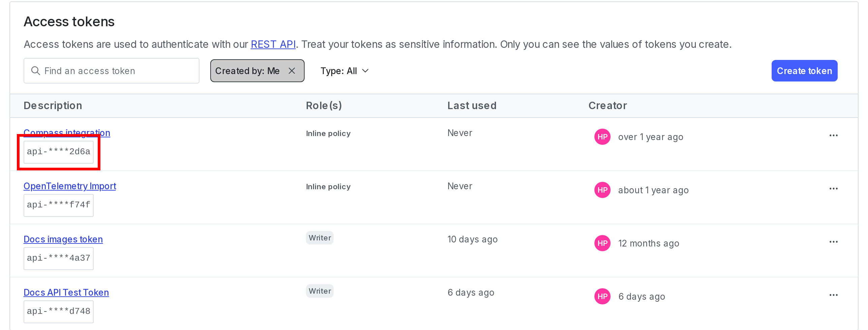Click the search magnifier icon

[x=35, y=71]
